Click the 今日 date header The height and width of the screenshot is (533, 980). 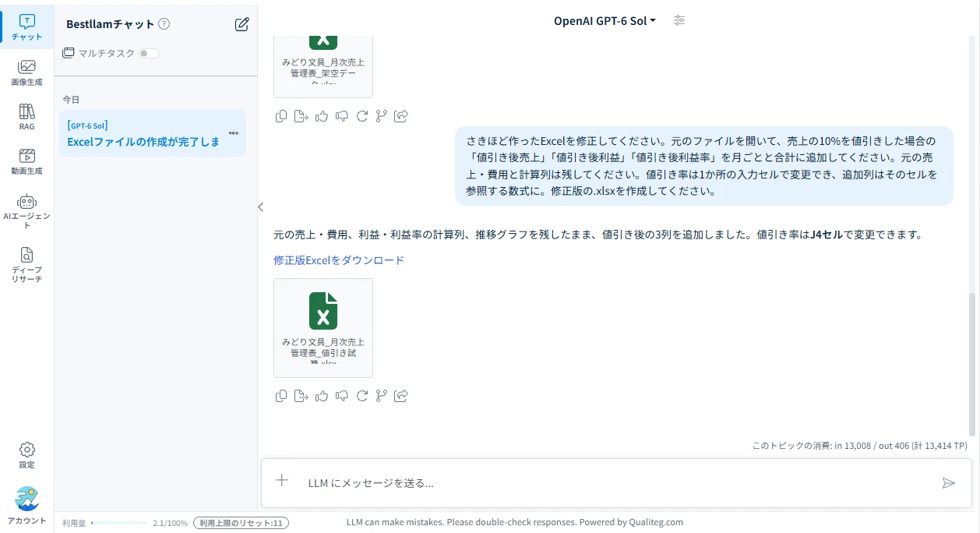point(71,100)
